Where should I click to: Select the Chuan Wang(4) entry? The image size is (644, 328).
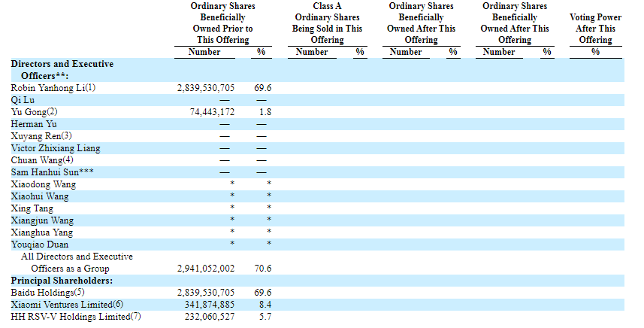pyautogui.click(x=42, y=160)
